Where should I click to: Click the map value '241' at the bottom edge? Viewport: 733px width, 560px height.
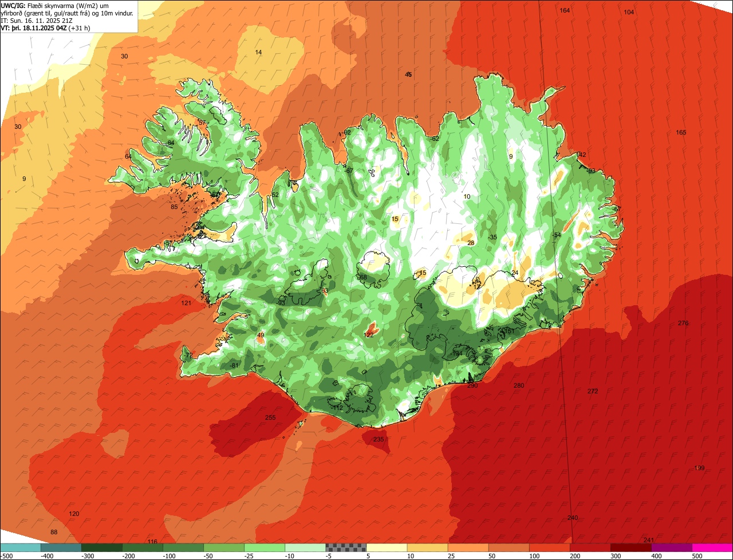click(649, 541)
